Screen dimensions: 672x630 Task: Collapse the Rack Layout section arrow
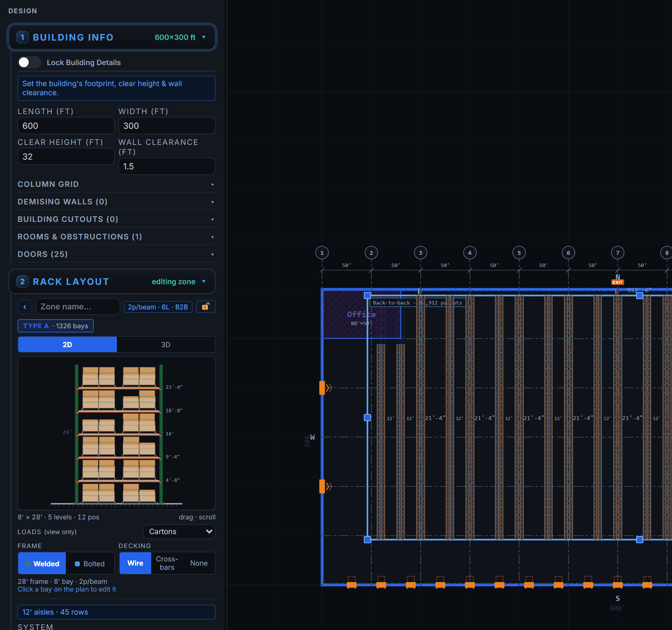(x=204, y=281)
